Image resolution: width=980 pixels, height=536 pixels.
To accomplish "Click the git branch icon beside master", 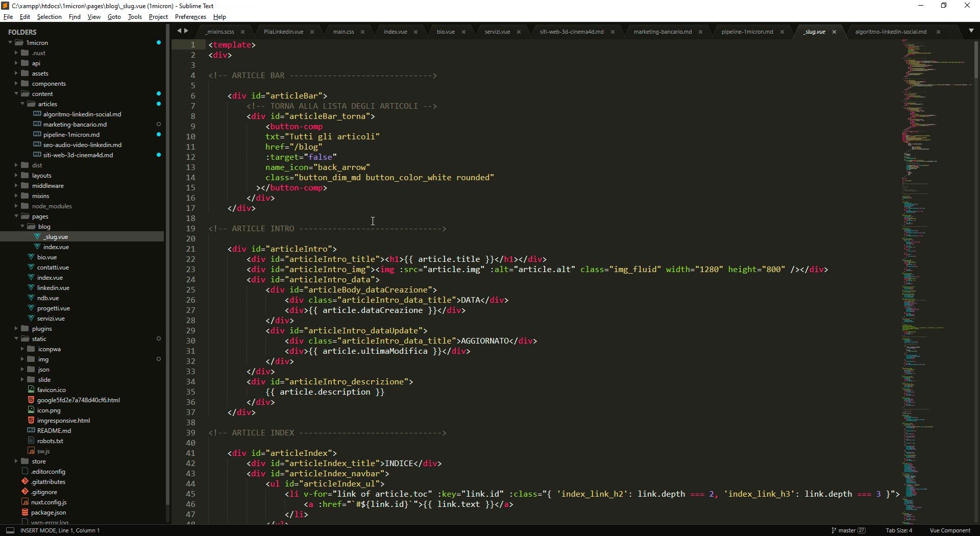I will coord(834,530).
